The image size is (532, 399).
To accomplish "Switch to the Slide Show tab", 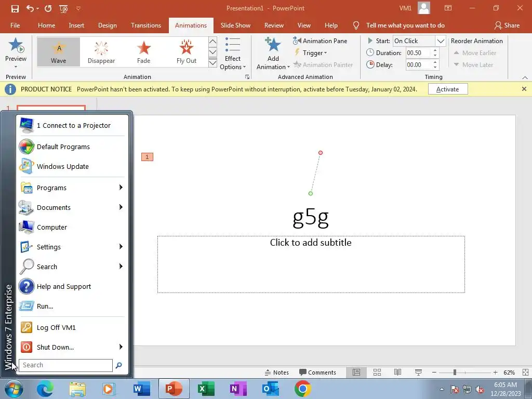I will click(x=235, y=25).
